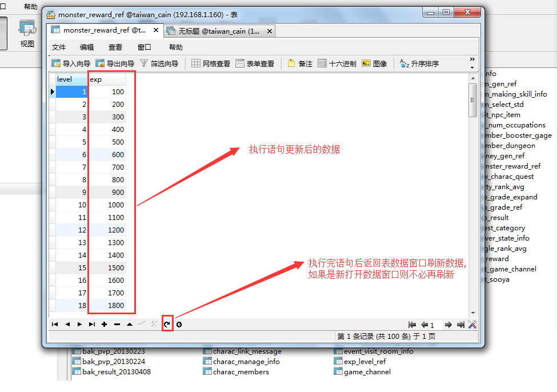557x392 pixels.
Task: Click add record plus icon
Action: point(104,325)
